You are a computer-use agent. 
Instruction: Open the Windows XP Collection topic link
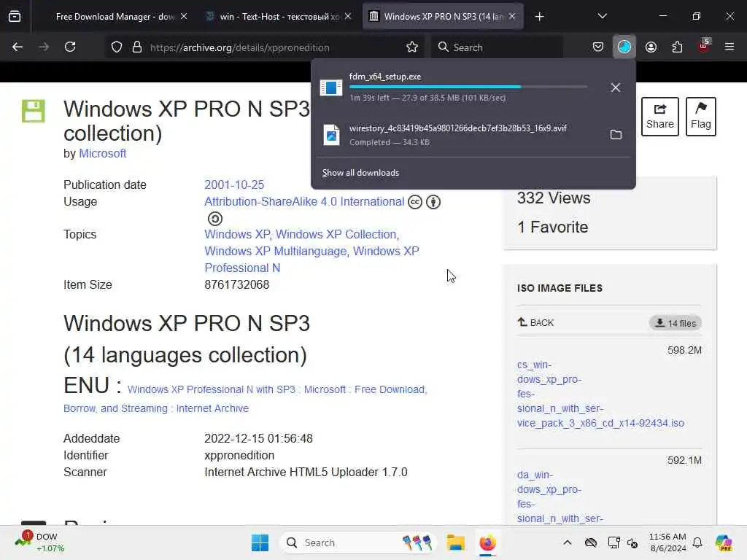tap(336, 234)
